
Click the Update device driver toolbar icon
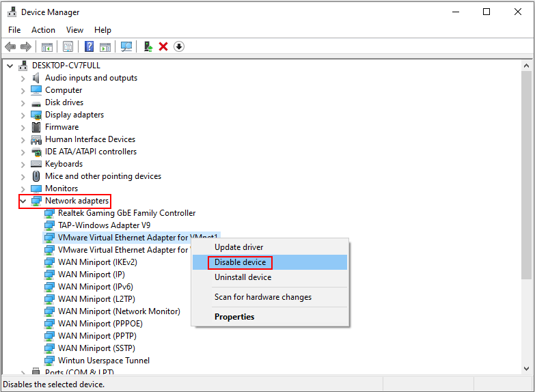pos(148,46)
